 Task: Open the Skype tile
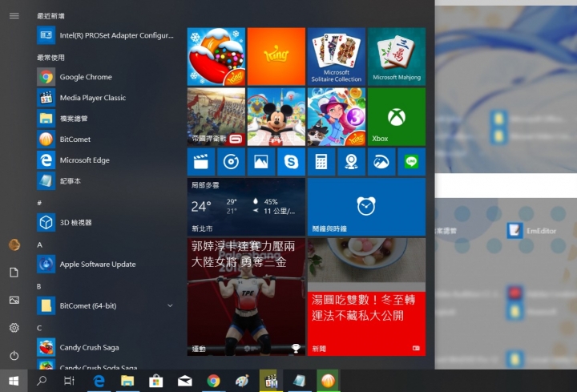point(292,162)
